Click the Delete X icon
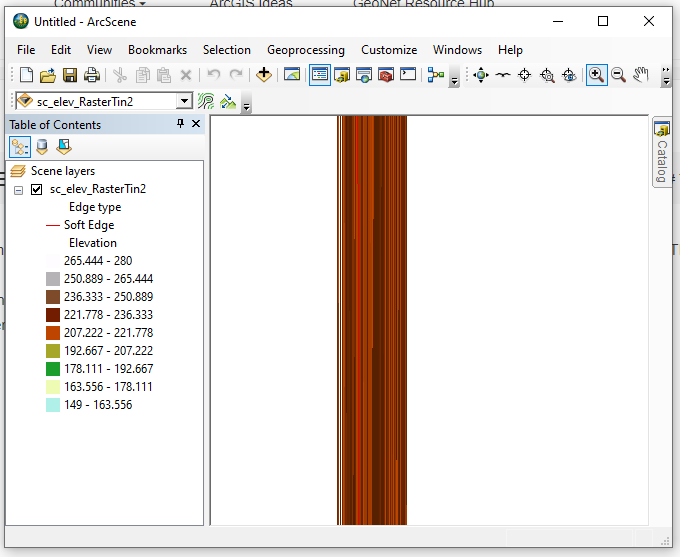The width and height of the screenshot is (680, 557). click(x=186, y=75)
